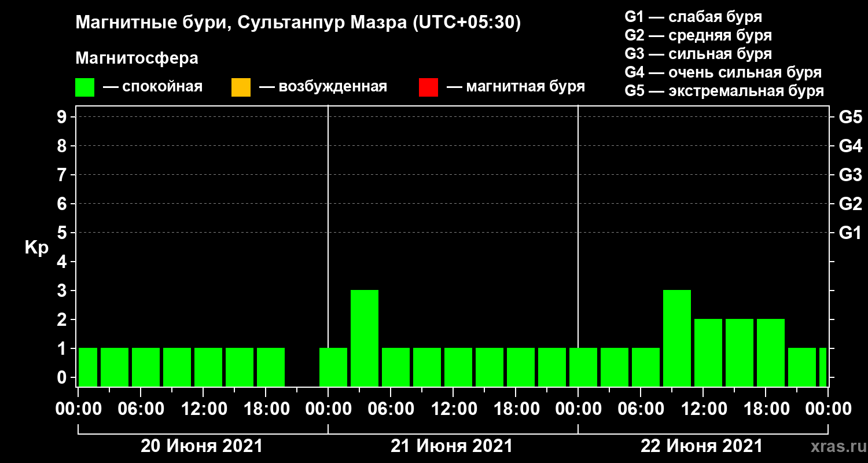Click the Kp 2 bar at 12:00 on 22 June
868x463 pixels.
pos(708,352)
